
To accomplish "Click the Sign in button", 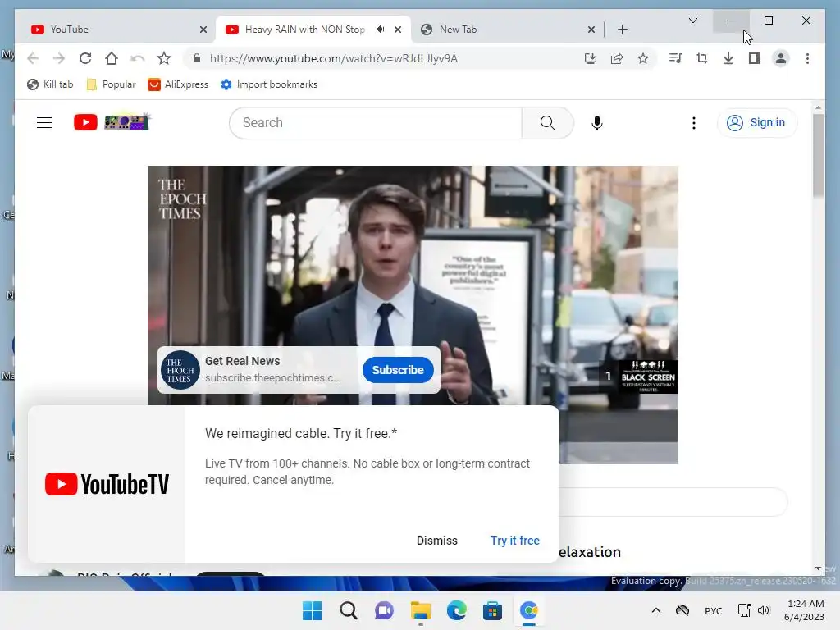I will click(x=756, y=123).
